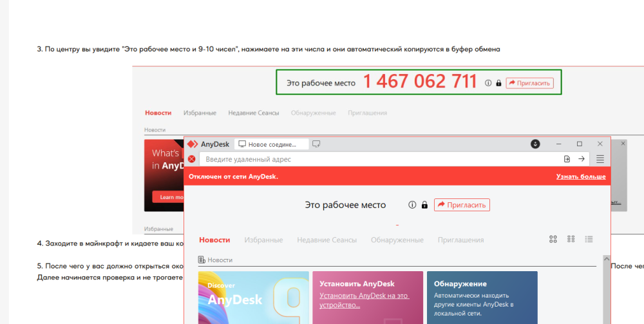The image size is (644, 324).
Task: Follow the Узнать больше link on red banner
Action: coord(581,176)
